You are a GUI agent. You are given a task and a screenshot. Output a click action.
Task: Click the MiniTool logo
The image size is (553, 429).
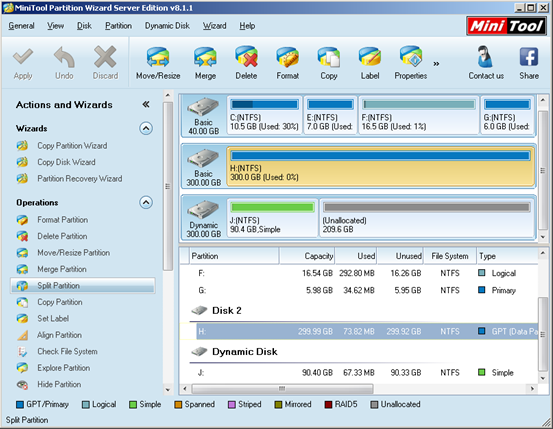click(x=507, y=26)
